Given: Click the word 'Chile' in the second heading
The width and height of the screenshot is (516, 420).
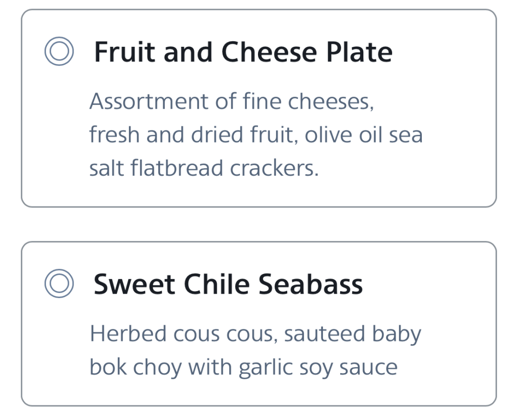Looking at the screenshot, I should pyautogui.click(x=218, y=284).
